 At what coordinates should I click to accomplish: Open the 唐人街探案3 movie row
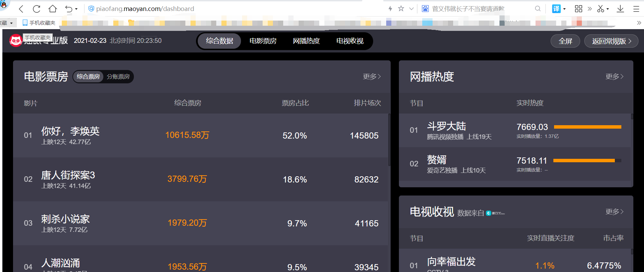[x=200, y=179]
